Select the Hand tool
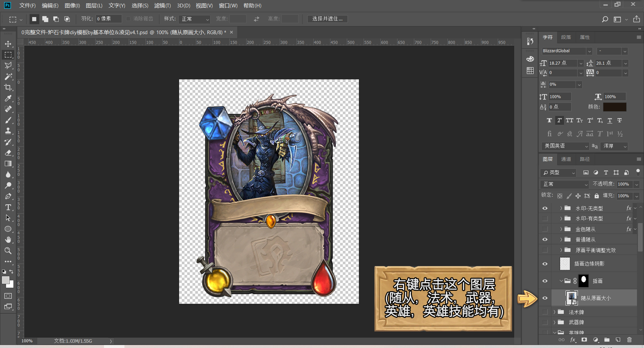Screen dimensions: 644x348 [x=8, y=240]
